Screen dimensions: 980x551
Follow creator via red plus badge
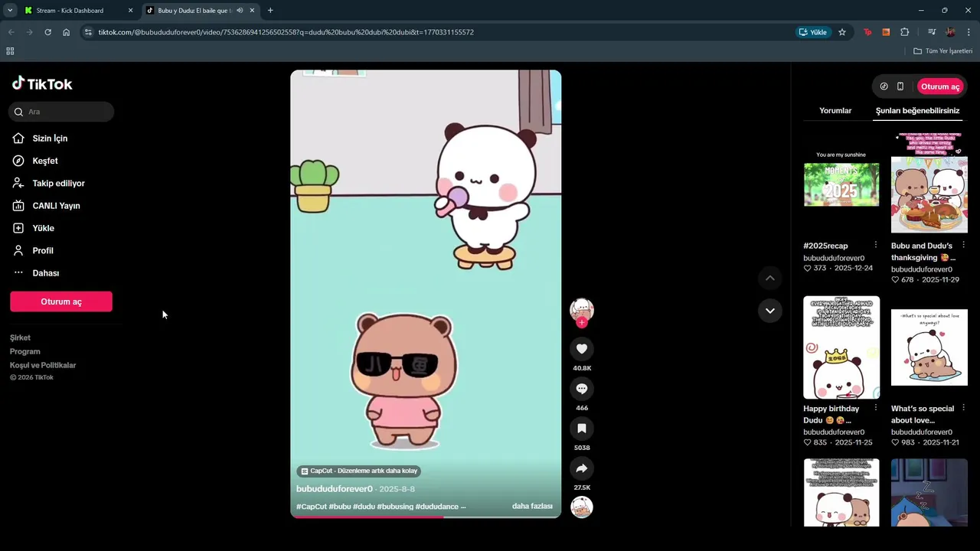582,323
